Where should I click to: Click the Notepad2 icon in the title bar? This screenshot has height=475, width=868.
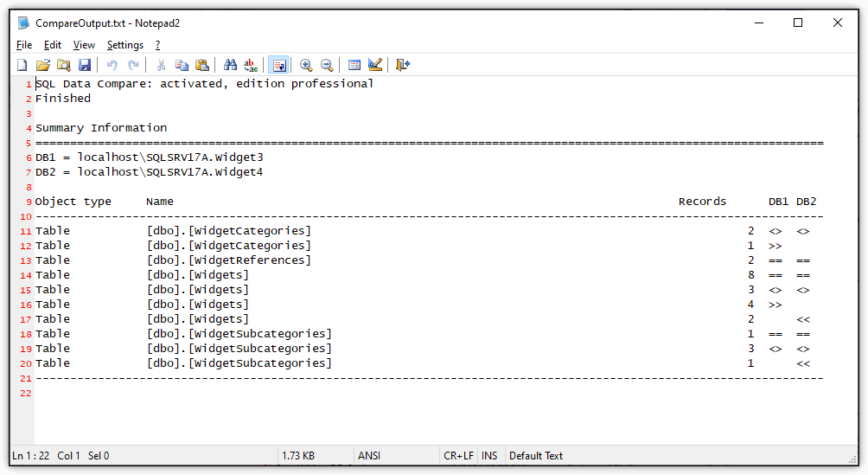tap(23, 22)
